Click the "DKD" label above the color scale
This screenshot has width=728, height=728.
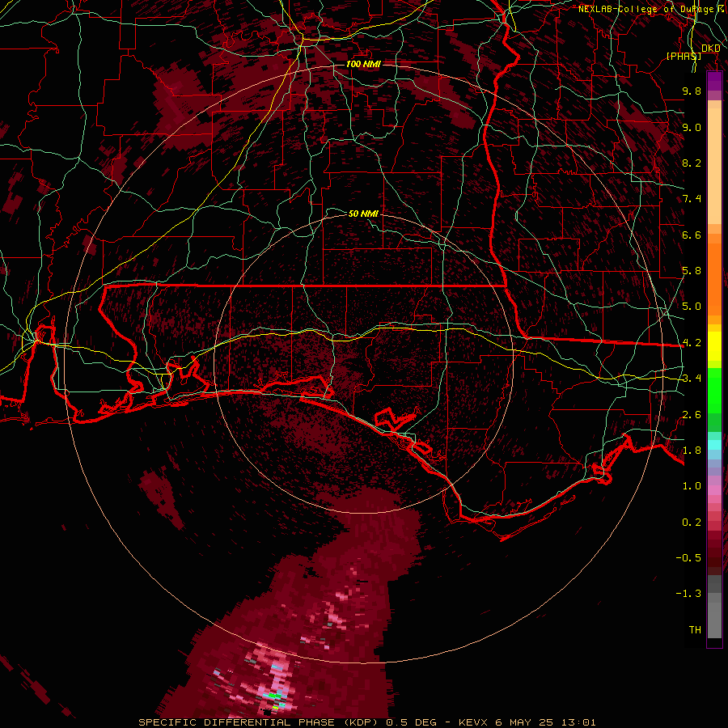click(710, 49)
